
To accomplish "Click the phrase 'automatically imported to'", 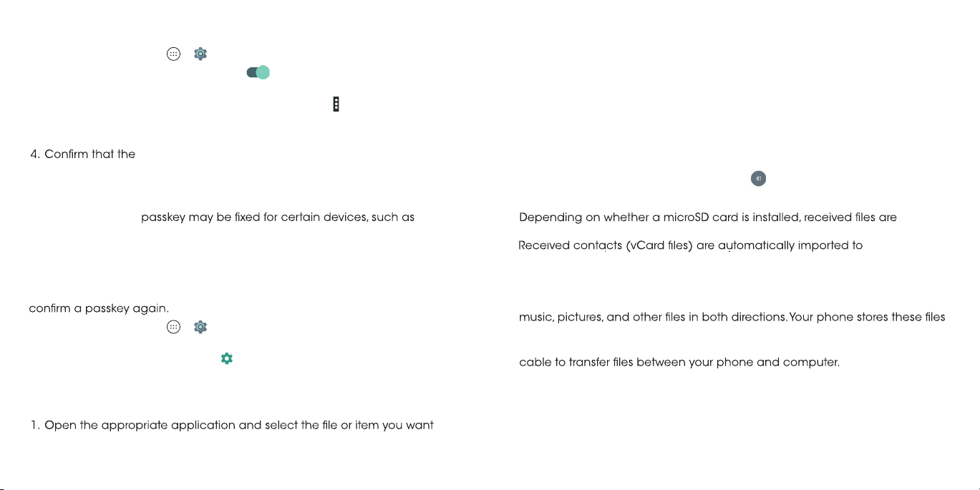I will click(x=790, y=246).
